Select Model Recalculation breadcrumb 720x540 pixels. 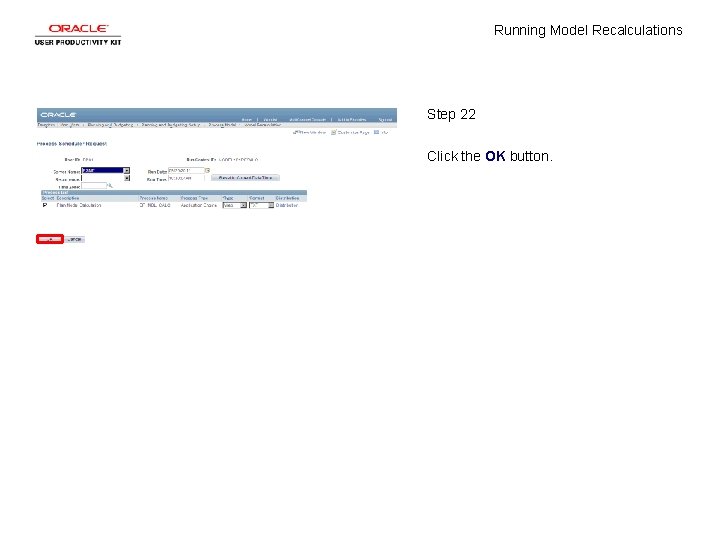pos(263,125)
